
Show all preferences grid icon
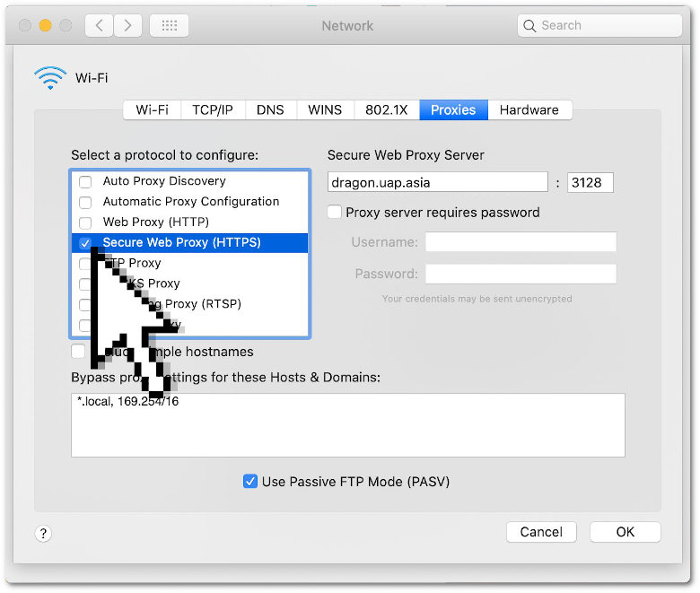170,25
